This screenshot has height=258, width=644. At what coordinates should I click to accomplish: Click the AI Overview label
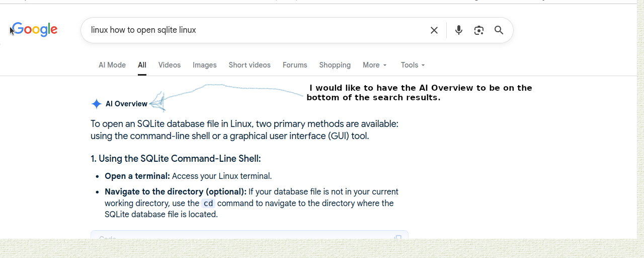126,104
